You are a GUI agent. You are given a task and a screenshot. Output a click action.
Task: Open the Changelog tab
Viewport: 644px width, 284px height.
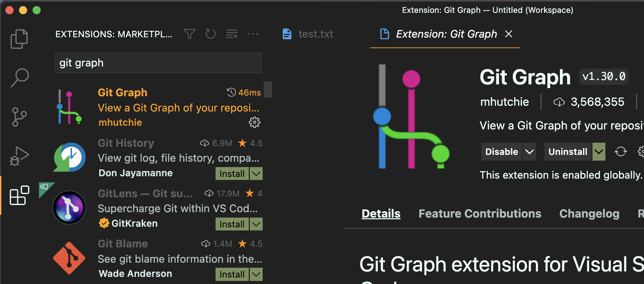589,214
